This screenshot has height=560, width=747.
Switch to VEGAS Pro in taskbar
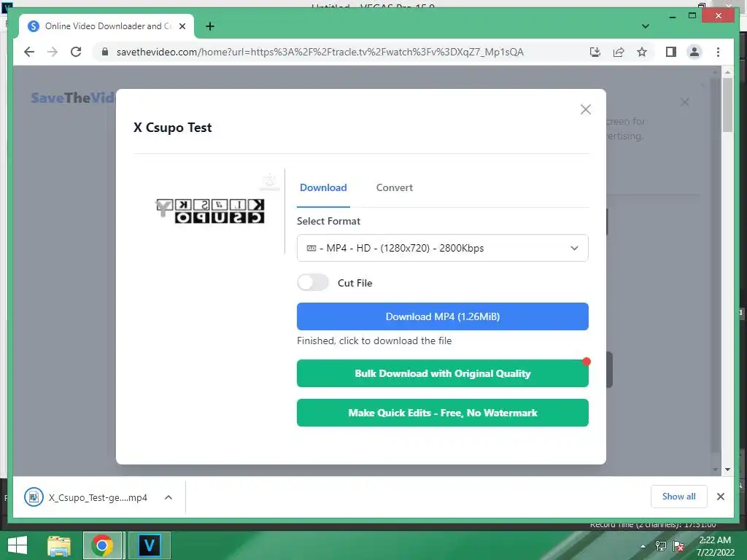[149, 545]
